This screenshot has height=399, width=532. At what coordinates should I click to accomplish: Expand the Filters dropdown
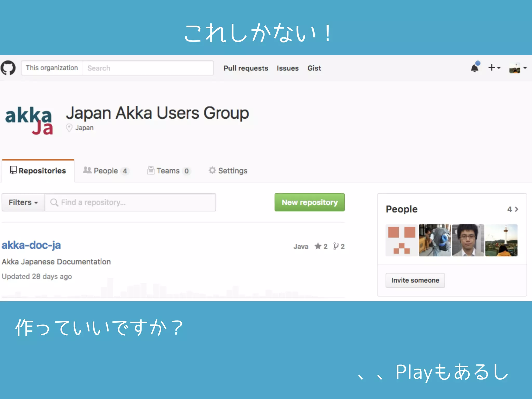[x=23, y=202]
